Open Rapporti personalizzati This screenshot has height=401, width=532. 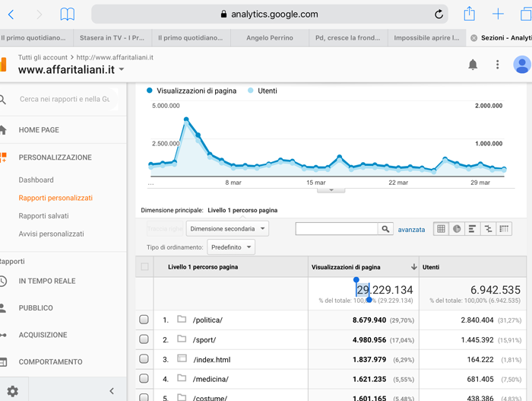point(55,198)
